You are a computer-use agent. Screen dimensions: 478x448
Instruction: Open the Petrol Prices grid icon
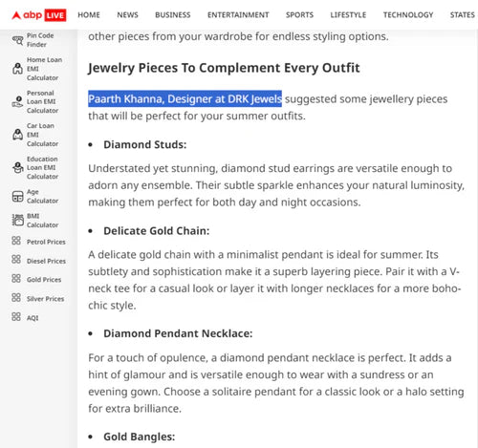[16, 241]
